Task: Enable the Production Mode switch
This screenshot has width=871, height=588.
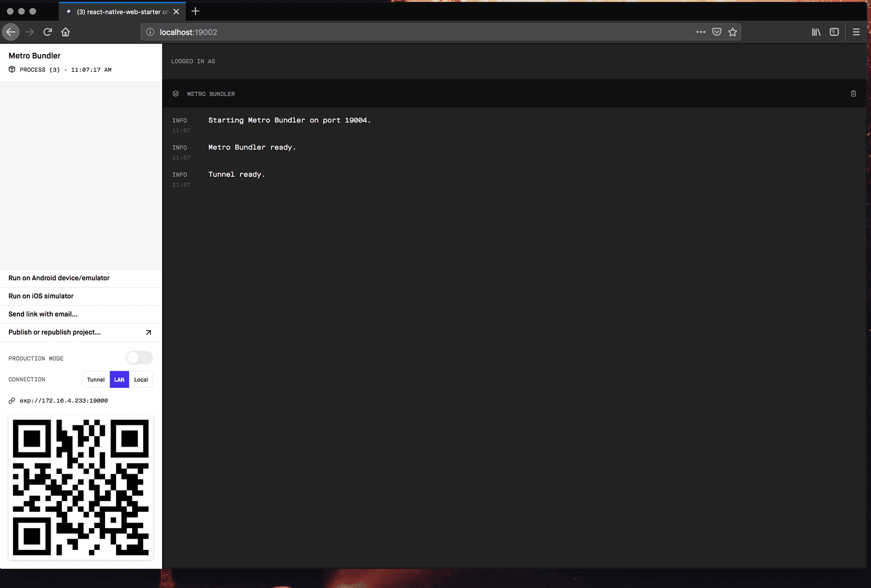Action: [139, 358]
